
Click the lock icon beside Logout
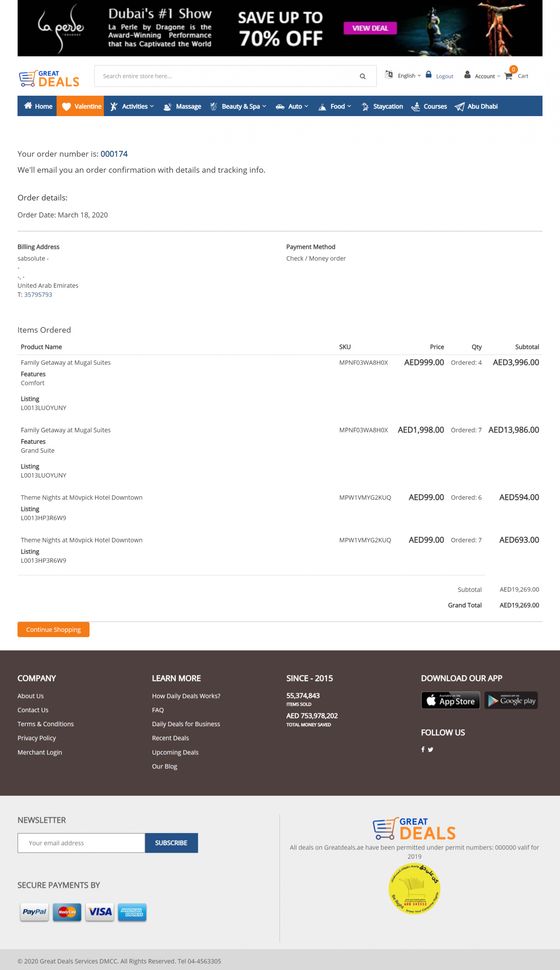click(x=428, y=74)
